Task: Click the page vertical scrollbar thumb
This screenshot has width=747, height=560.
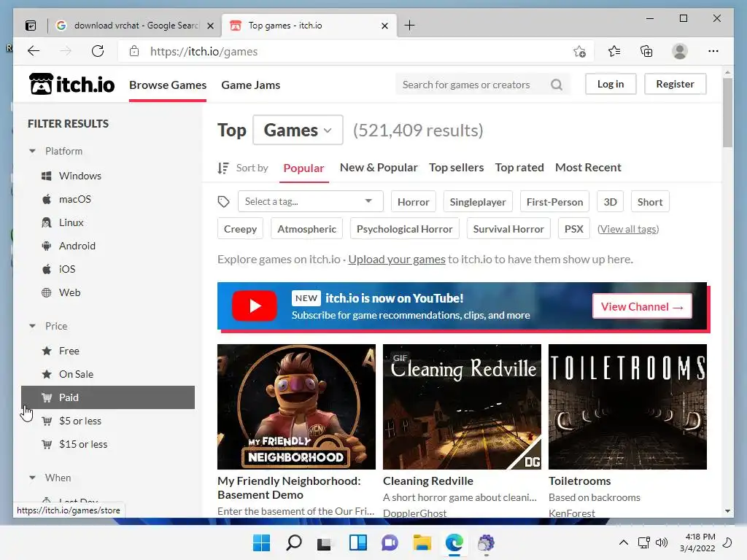Action: tap(727, 113)
